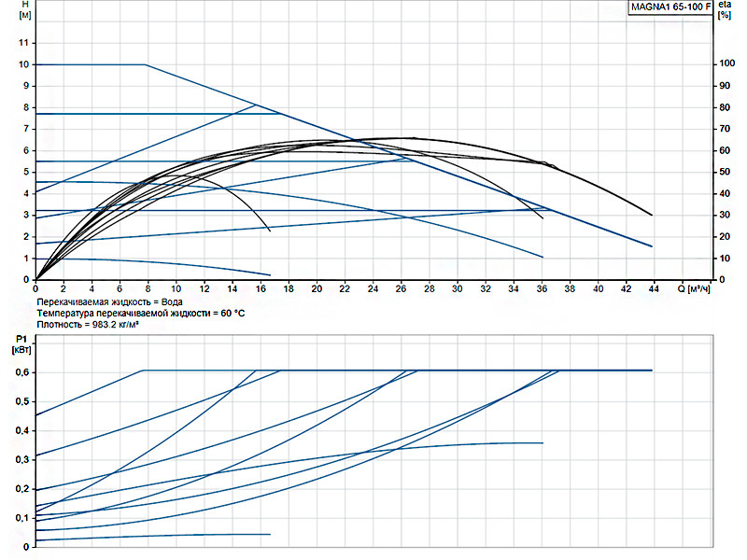Click the value 44 on the Q axis
The width and height of the screenshot is (747, 560).
[x=654, y=288]
